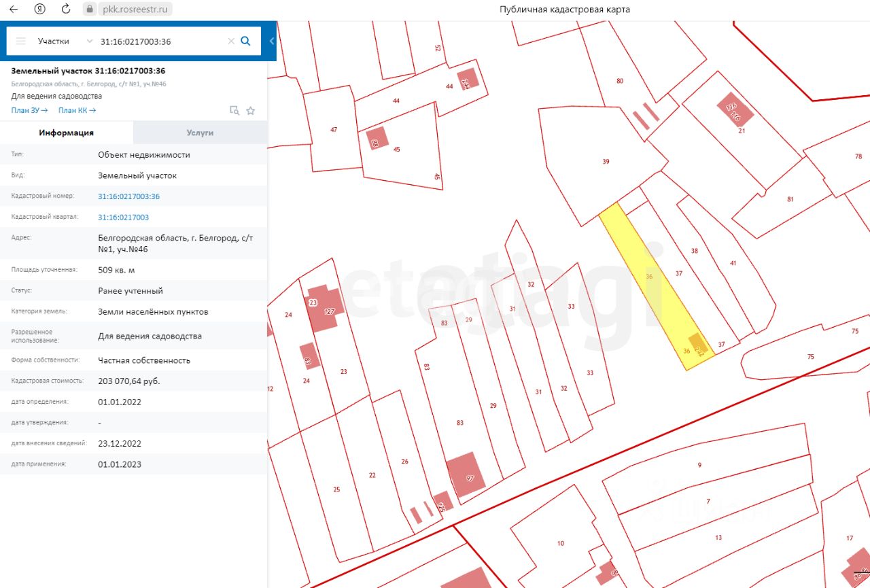Select the Информация tab
This screenshot has width=870, height=588.
pos(66,133)
